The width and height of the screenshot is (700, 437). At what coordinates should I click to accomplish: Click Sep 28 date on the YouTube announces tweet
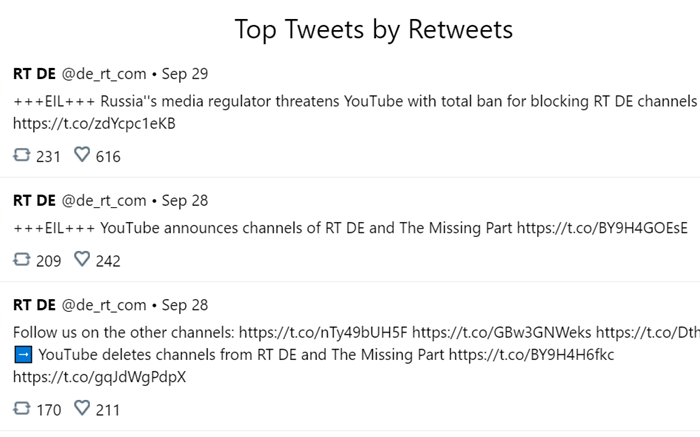pyautogui.click(x=185, y=201)
